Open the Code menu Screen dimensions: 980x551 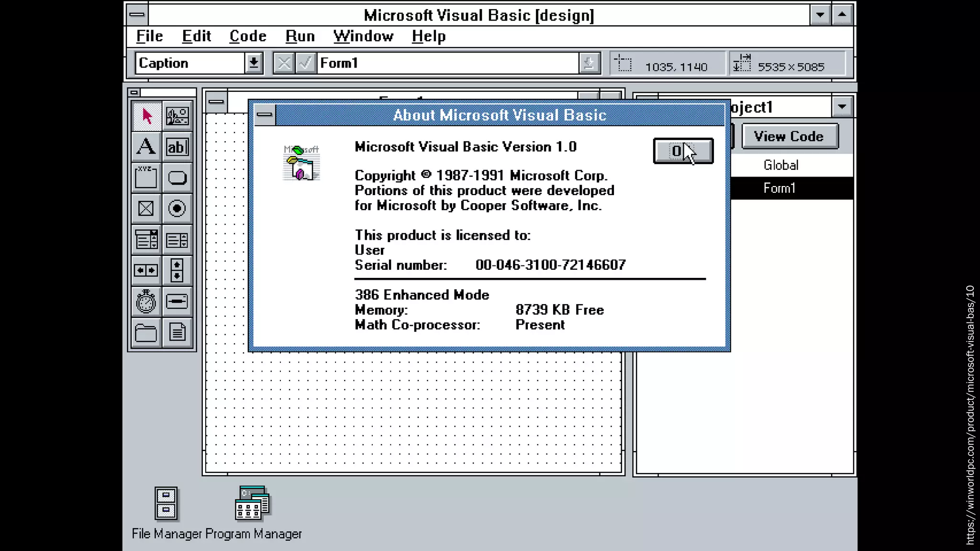[248, 36]
